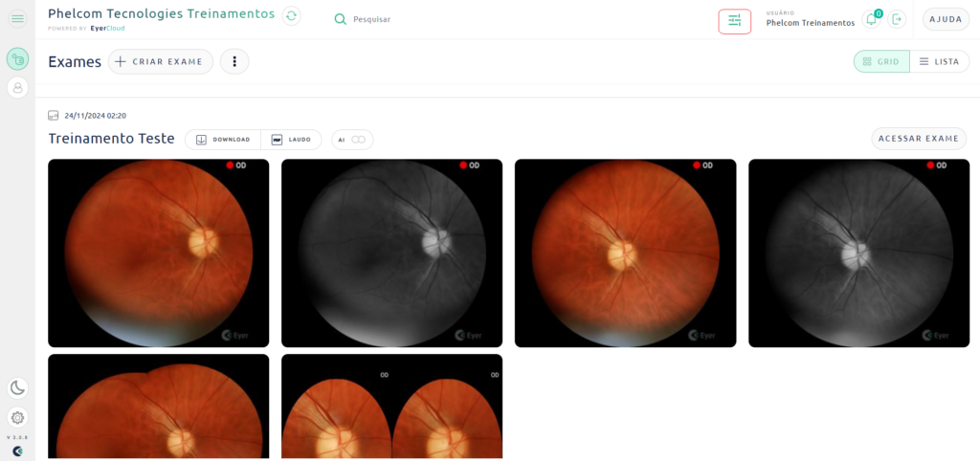Click the sync refresh icon beside Treinamentos
The width and height of the screenshot is (980, 461).
pos(291,15)
